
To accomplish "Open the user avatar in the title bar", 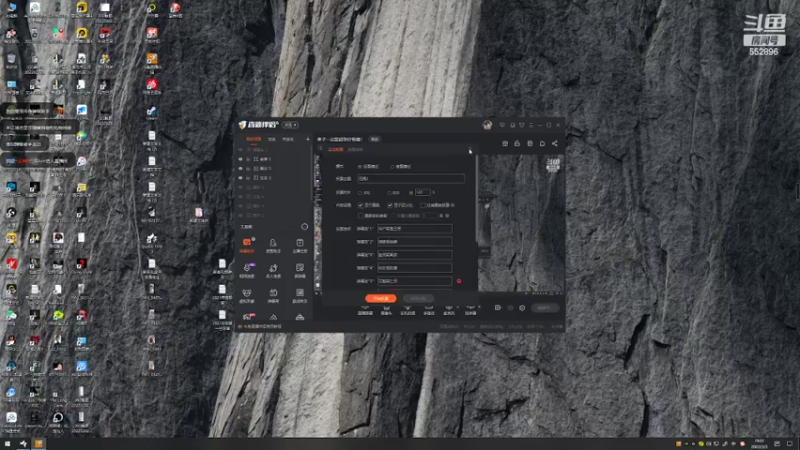I will [x=487, y=124].
